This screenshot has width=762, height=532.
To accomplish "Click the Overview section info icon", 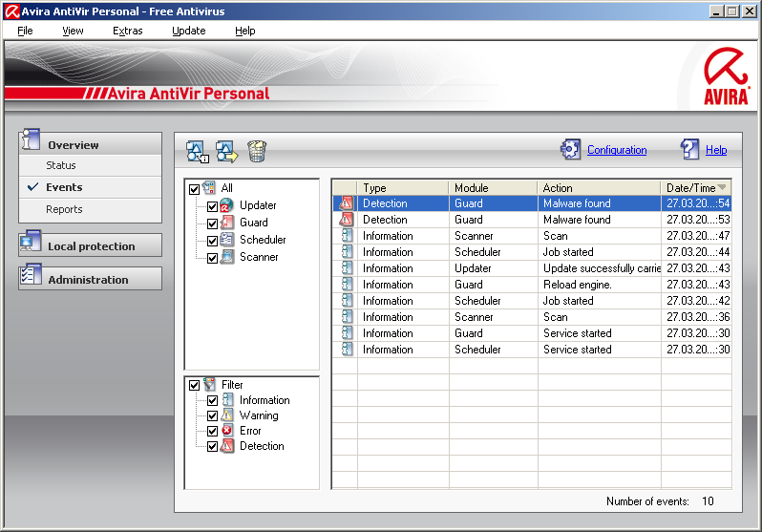I will 31,139.
